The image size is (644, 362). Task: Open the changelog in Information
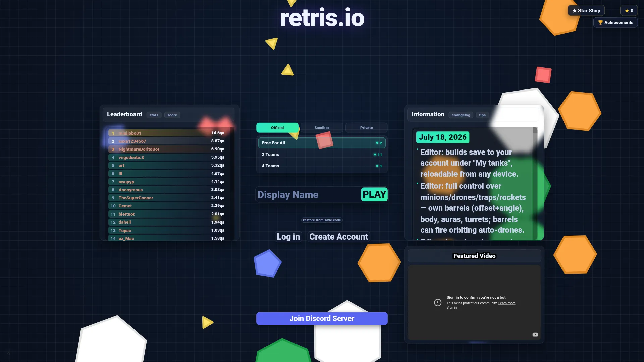click(x=461, y=115)
